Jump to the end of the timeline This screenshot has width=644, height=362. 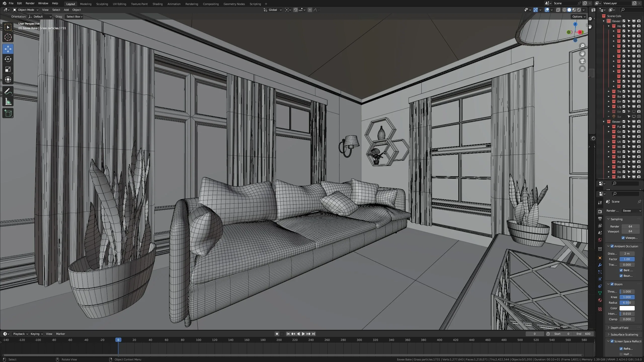[x=313, y=334]
